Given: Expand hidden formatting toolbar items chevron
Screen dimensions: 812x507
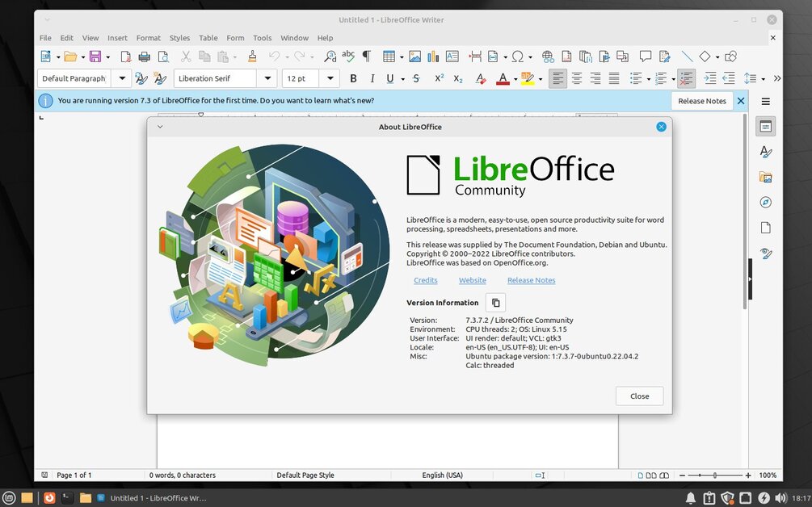Looking at the screenshot, I should pyautogui.click(x=776, y=78).
